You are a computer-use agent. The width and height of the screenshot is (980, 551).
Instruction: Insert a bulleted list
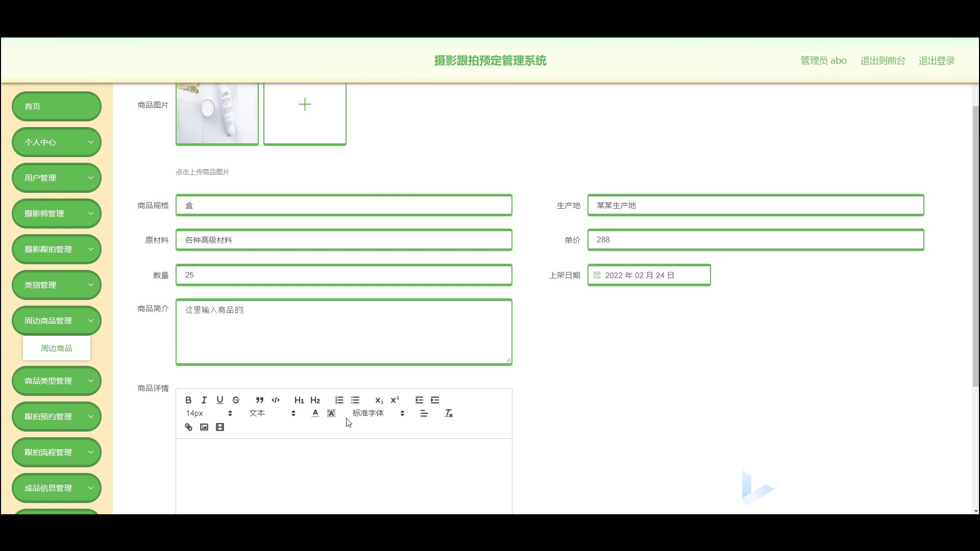pos(355,400)
